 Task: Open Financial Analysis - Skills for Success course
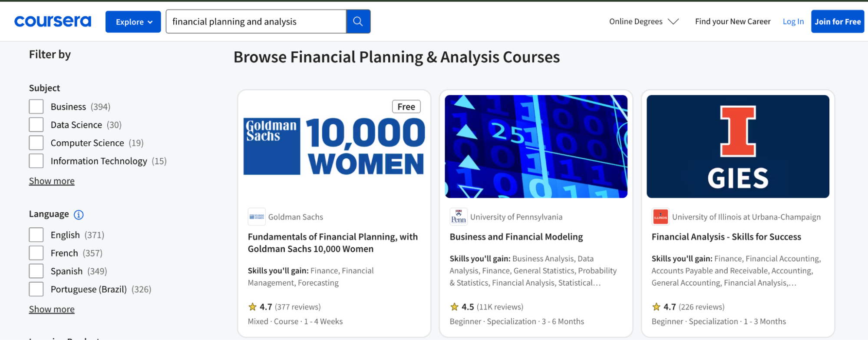coord(726,237)
